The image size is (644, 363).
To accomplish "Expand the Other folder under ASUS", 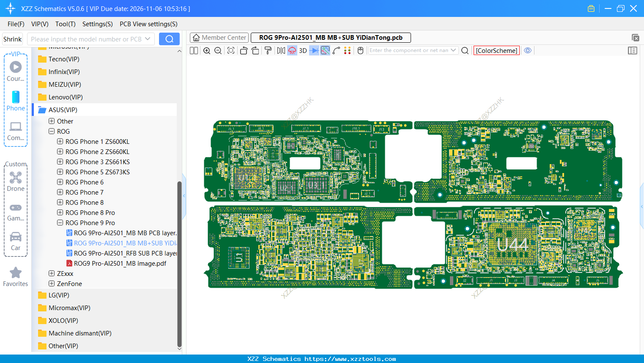I will (52, 121).
